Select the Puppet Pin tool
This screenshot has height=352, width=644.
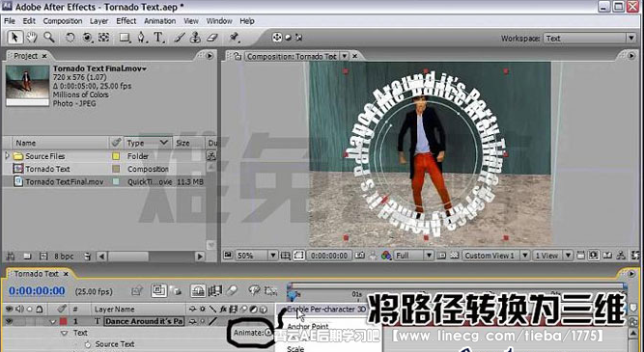pos(235,38)
